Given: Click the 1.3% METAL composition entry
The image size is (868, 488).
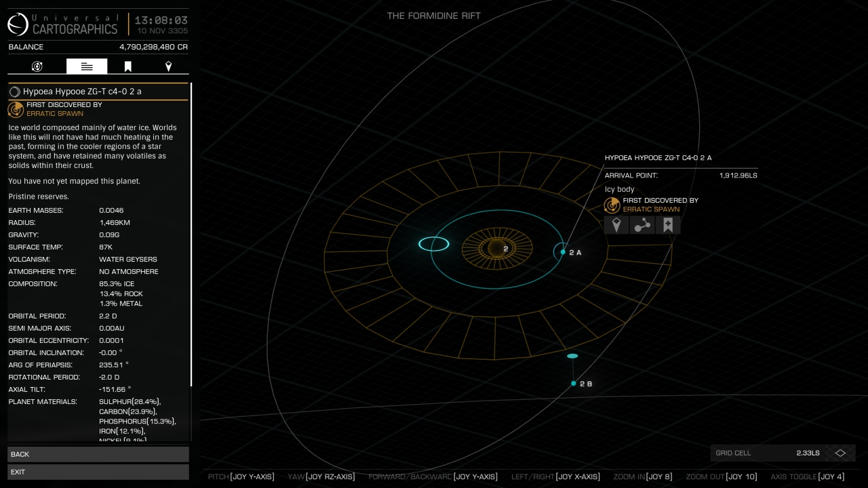Looking at the screenshot, I should pos(121,304).
